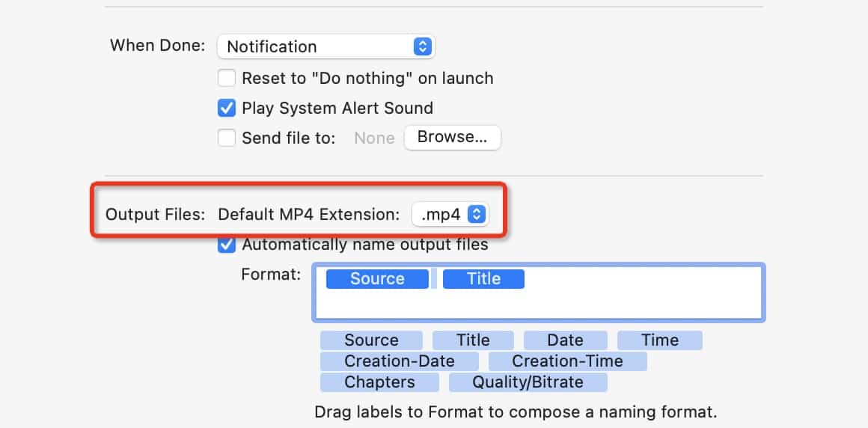The image size is (868, 428).
Task: Select the Title token inside the Format field
Action: [x=483, y=279]
